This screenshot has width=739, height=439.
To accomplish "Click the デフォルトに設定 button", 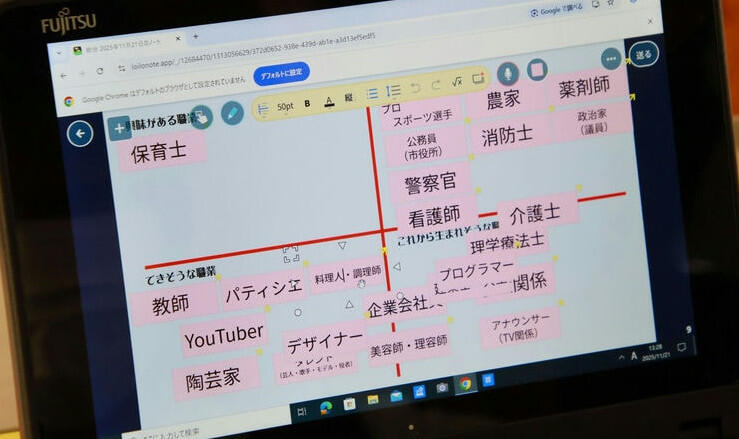I will tap(281, 74).
